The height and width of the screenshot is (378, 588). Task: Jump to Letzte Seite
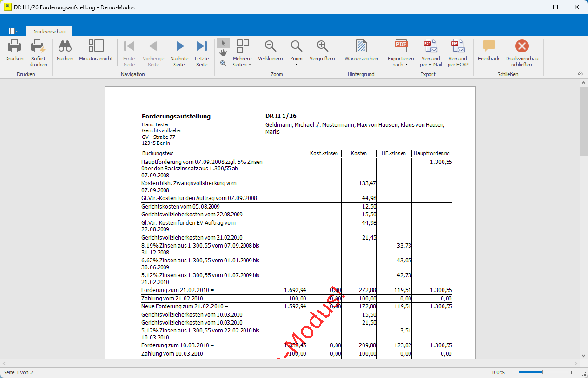[202, 53]
